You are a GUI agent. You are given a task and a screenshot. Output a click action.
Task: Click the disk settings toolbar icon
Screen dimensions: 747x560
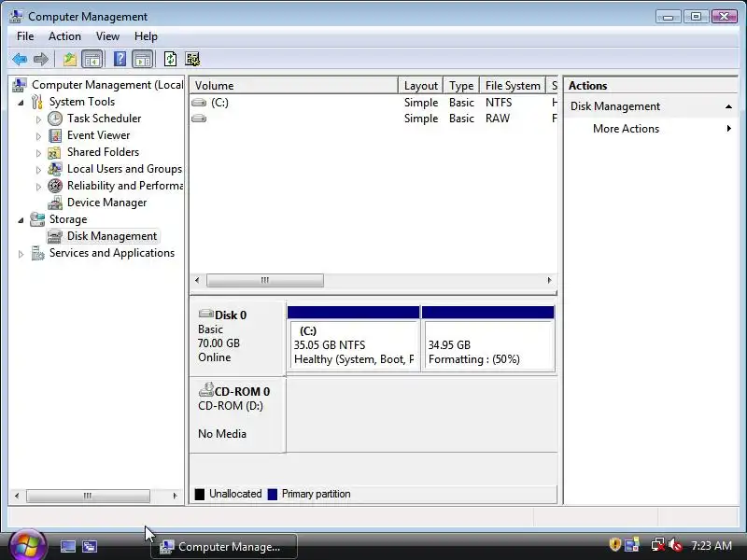pyautogui.click(x=192, y=60)
